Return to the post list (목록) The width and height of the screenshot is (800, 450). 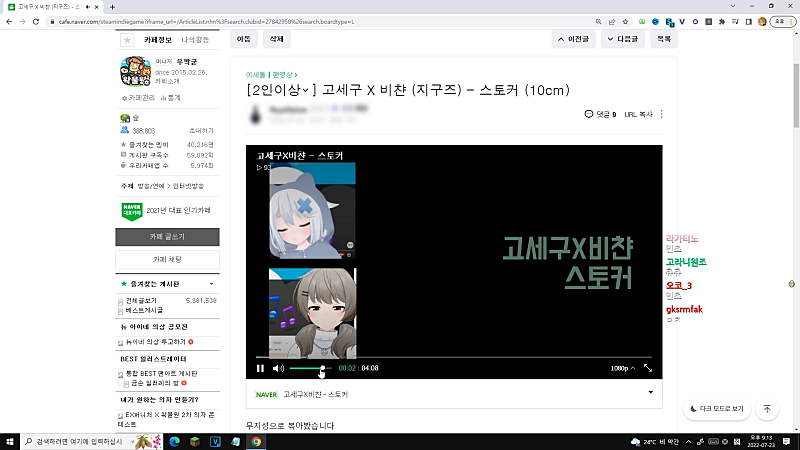(664, 39)
